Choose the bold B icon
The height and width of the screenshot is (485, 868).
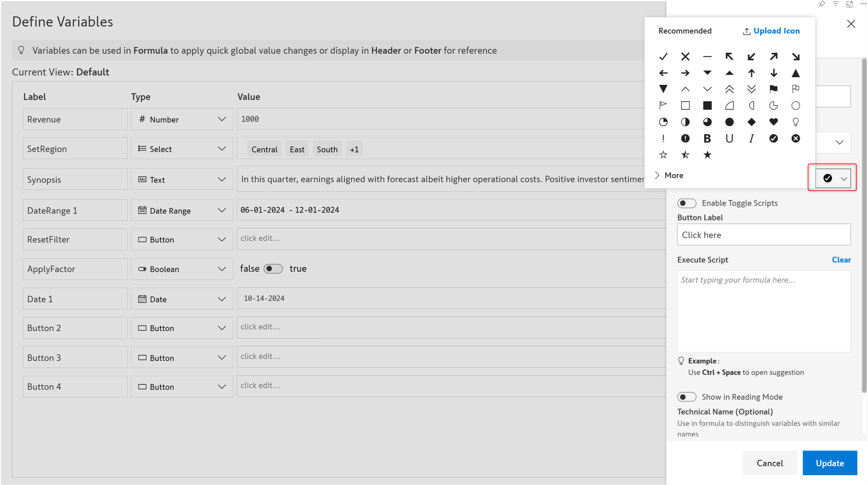pos(707,139)
